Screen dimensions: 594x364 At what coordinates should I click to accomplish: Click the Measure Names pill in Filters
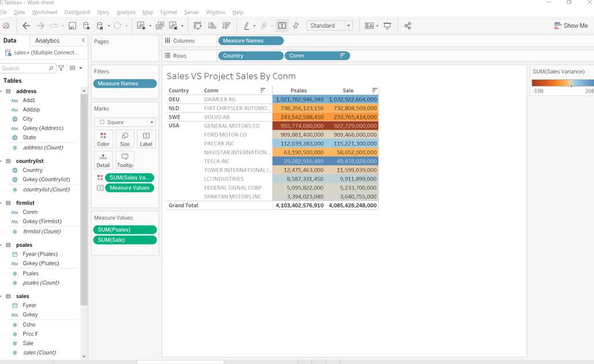[125, 83]
